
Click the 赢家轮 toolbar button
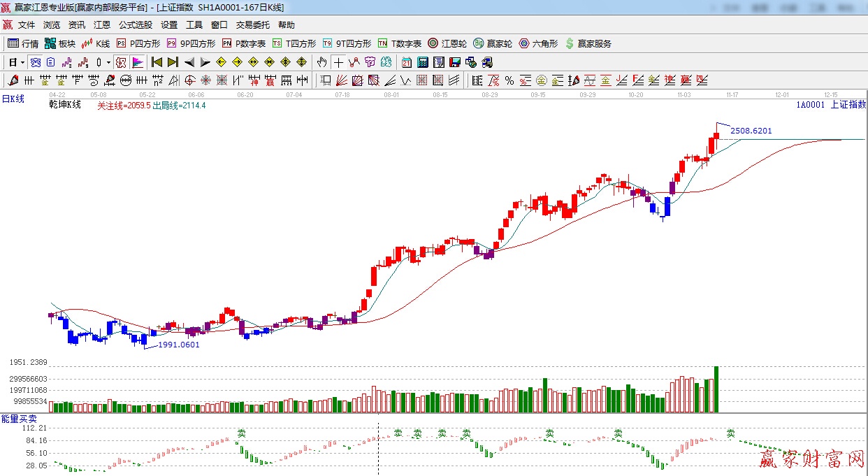[493, 43]
